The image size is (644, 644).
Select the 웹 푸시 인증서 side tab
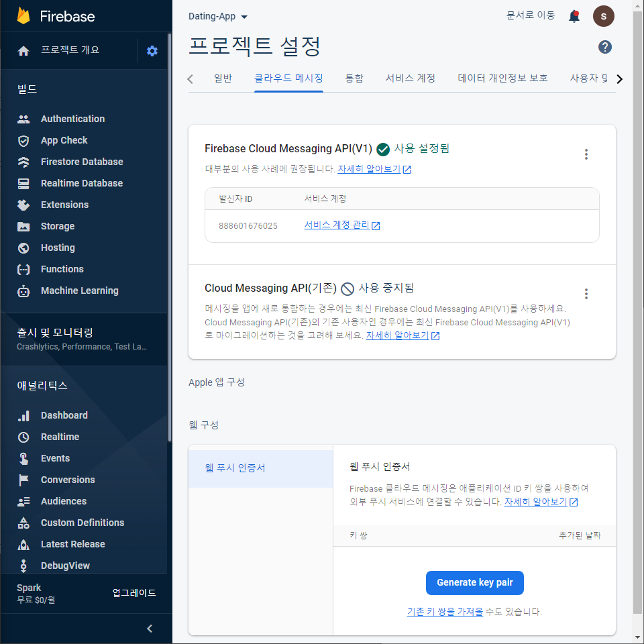[260, 468]
